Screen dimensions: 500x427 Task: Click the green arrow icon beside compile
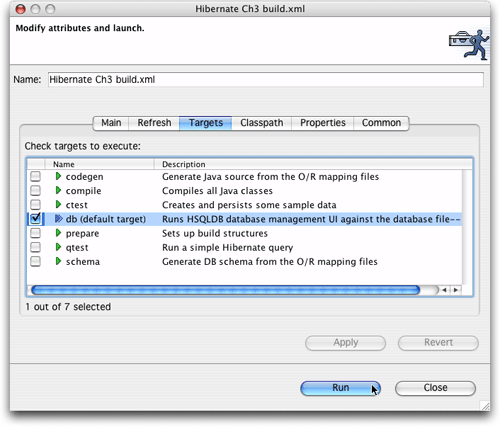pyautogui.click(x=58, y=190)
